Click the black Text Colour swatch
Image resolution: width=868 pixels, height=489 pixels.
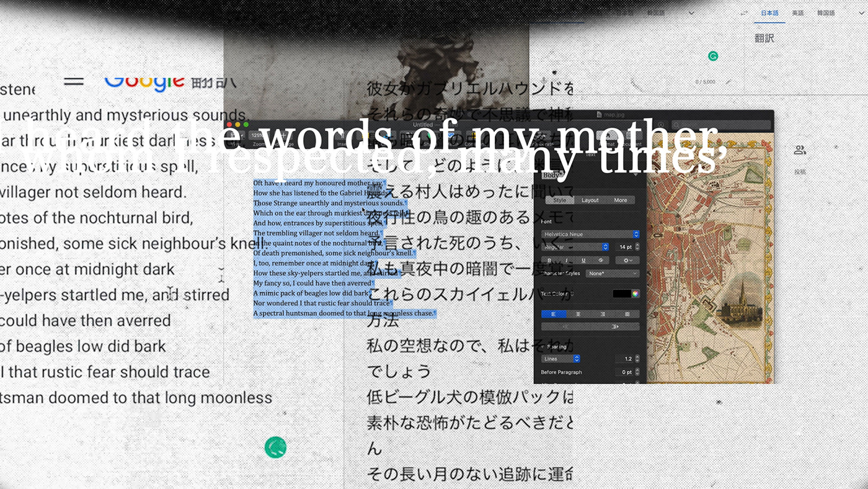(621, 294)
